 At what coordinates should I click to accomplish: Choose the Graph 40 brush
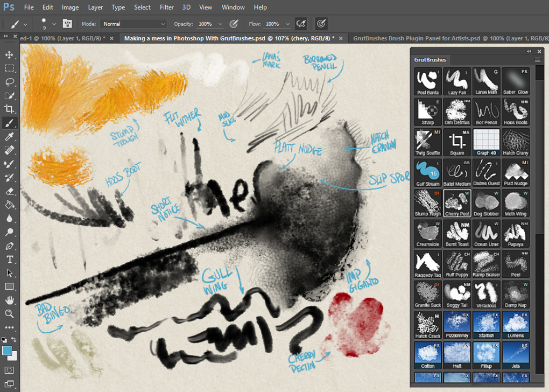click(x=487, y=142)
